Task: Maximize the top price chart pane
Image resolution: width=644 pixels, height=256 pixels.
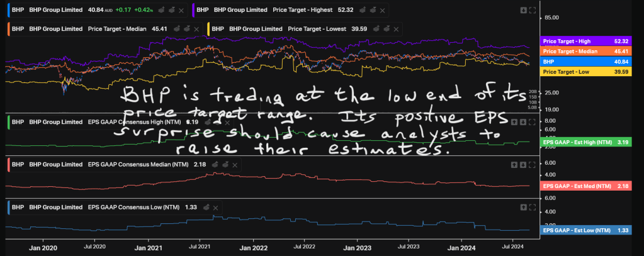Action: point(533,10)
